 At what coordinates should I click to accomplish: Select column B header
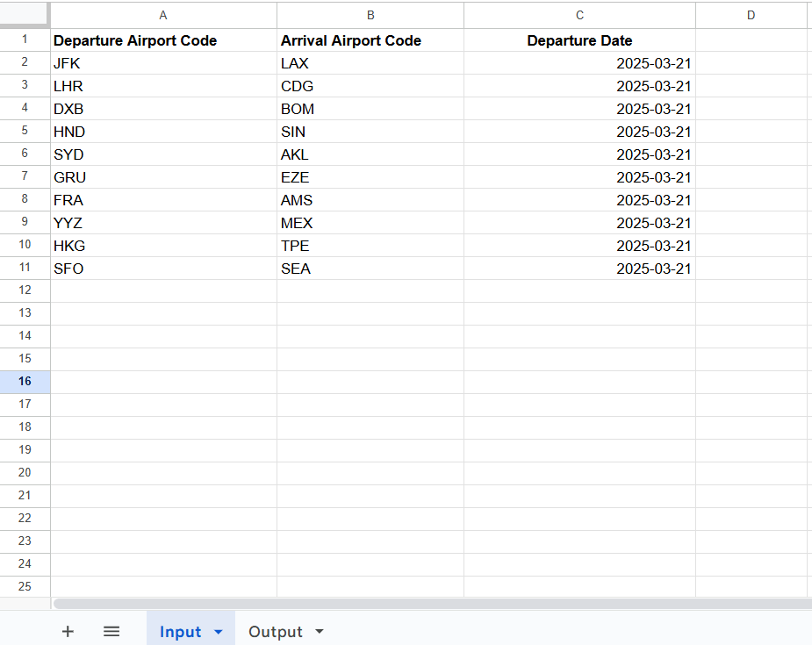370,16
